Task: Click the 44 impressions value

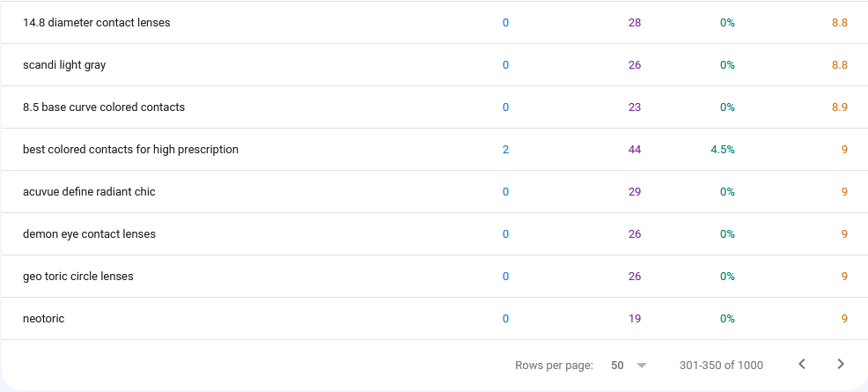Action: (635, 150)
